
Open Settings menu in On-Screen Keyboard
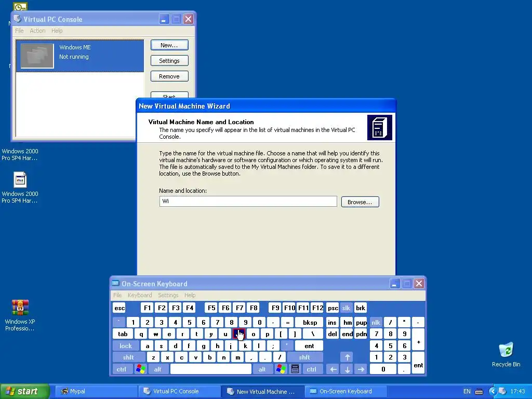pyautogui.click(x=168, y=295)
